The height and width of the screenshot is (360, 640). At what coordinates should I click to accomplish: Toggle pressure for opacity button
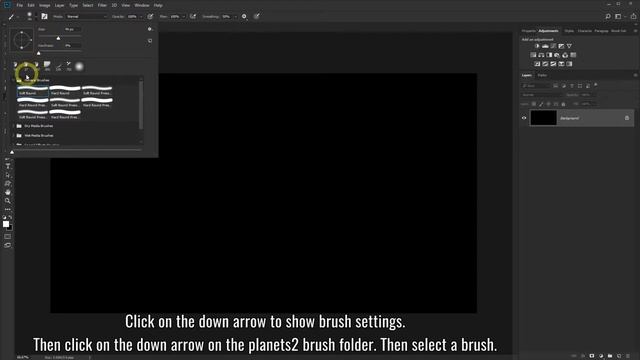pos(150,16)
